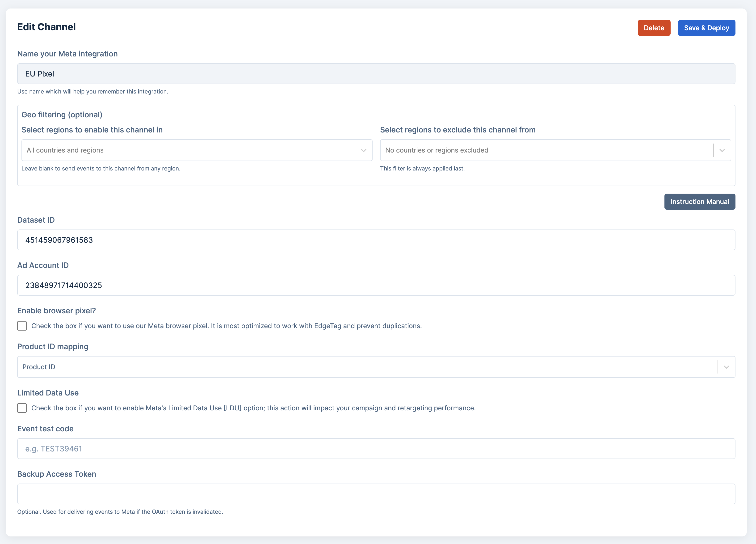Screen dimensions: 756x544
Task: Open the Product ID mapping dropdown
Action: click(x=367, y=367)
